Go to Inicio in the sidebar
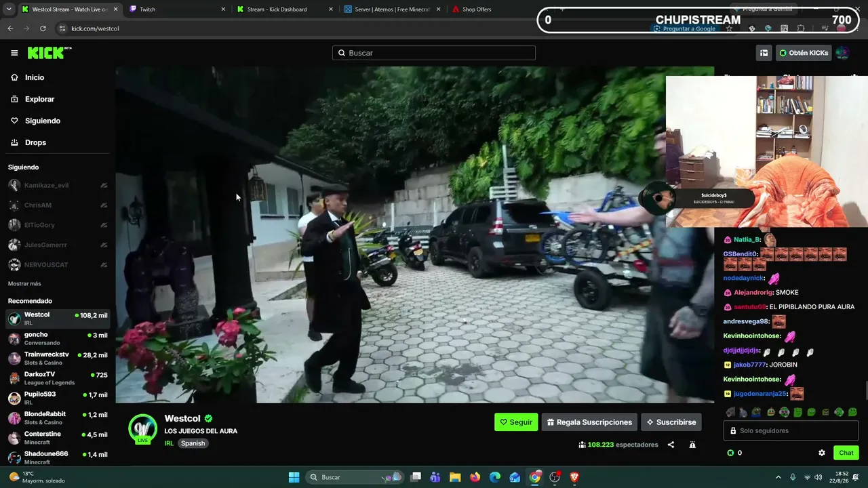 click(35, 77)
